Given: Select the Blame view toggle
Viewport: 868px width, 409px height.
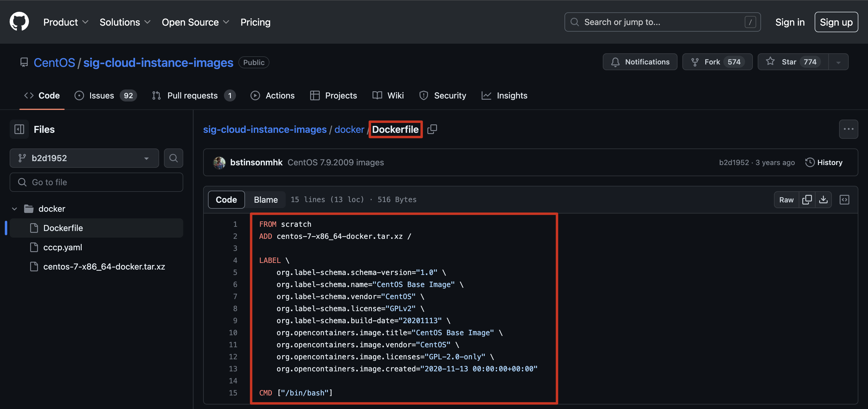Looking at the screenshot, I should tap(266, 200).
